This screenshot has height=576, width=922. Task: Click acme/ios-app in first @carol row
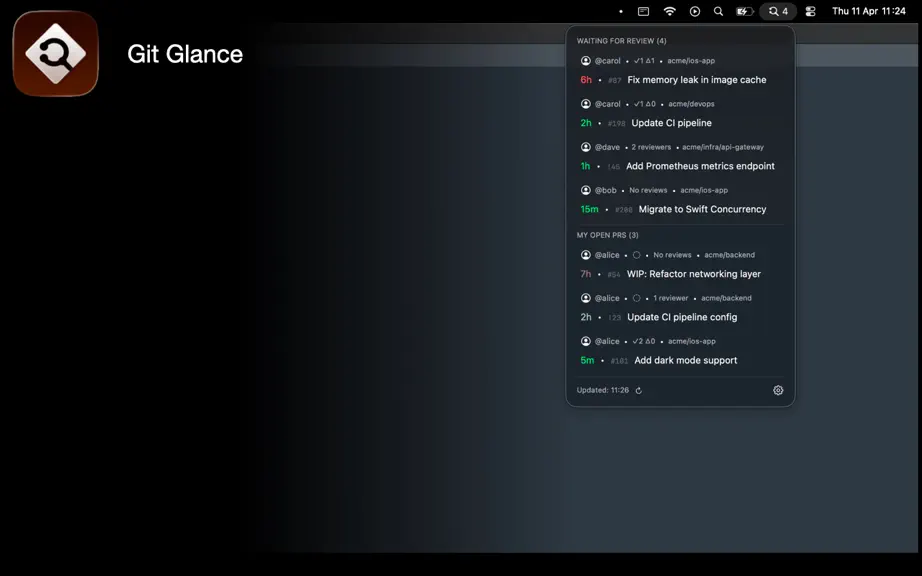[691, 61]
